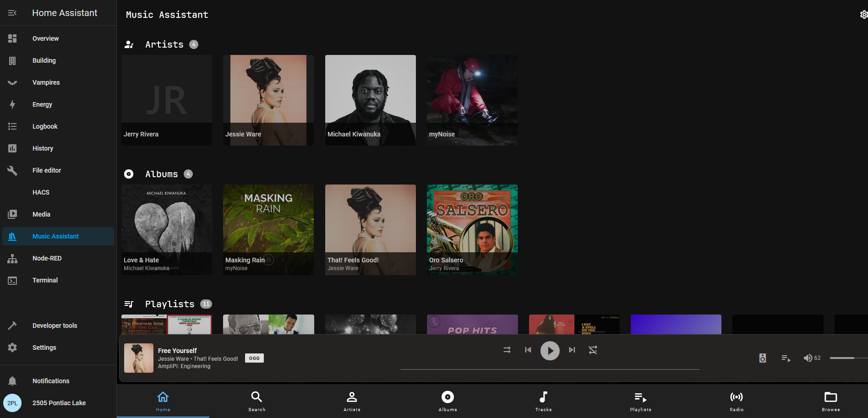Adjust the volume slider
The height and width of the screenshot is (418, 868).
coord(849,358)
